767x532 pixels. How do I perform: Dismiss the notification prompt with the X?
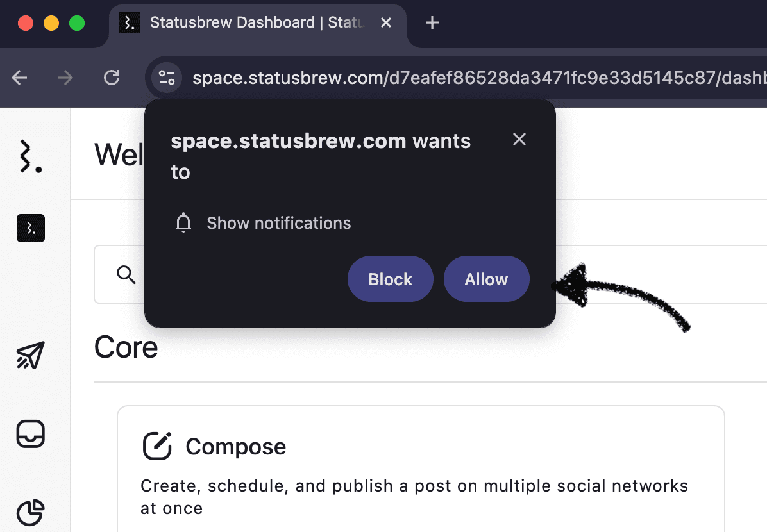point(519,139)
